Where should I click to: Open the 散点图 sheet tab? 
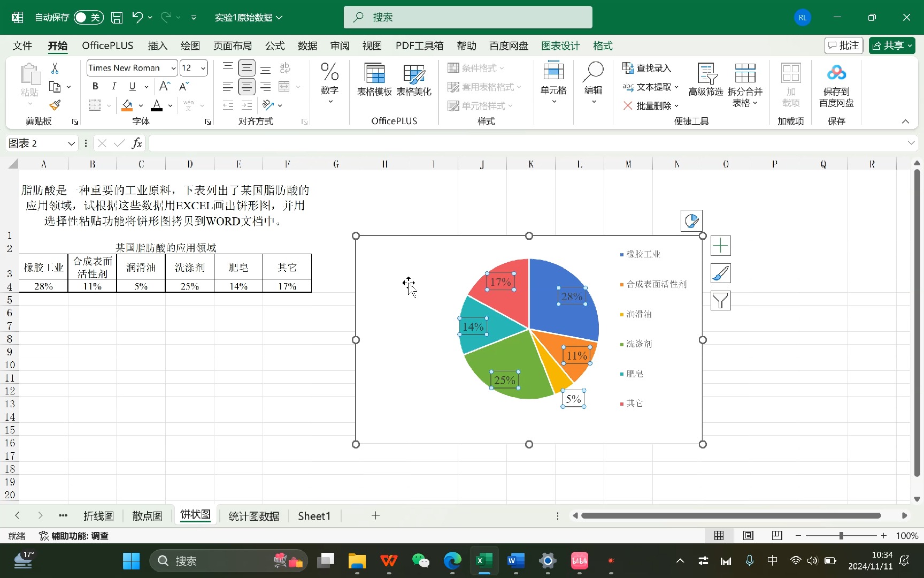147,515
